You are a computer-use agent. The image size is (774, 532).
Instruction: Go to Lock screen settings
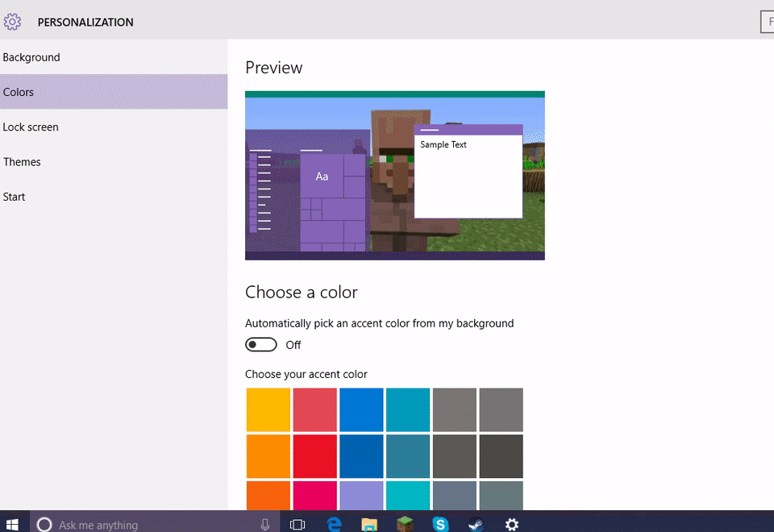click(x=114, y=127)
